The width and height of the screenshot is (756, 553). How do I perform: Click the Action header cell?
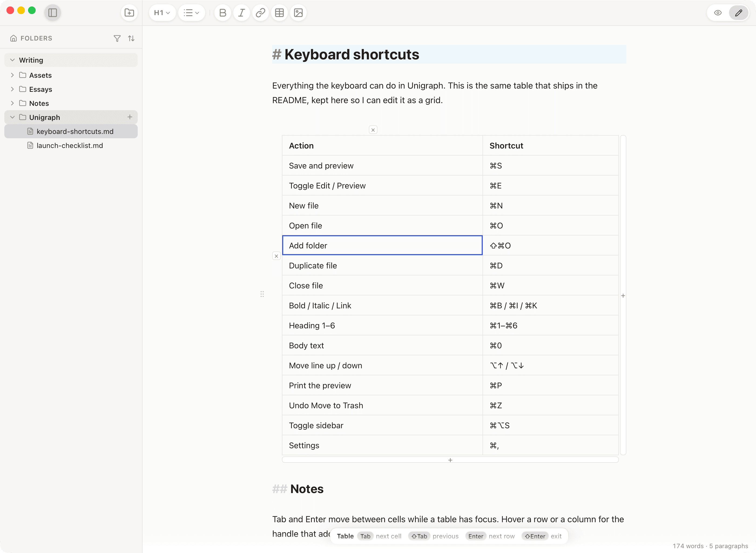(x=383, y=146)
